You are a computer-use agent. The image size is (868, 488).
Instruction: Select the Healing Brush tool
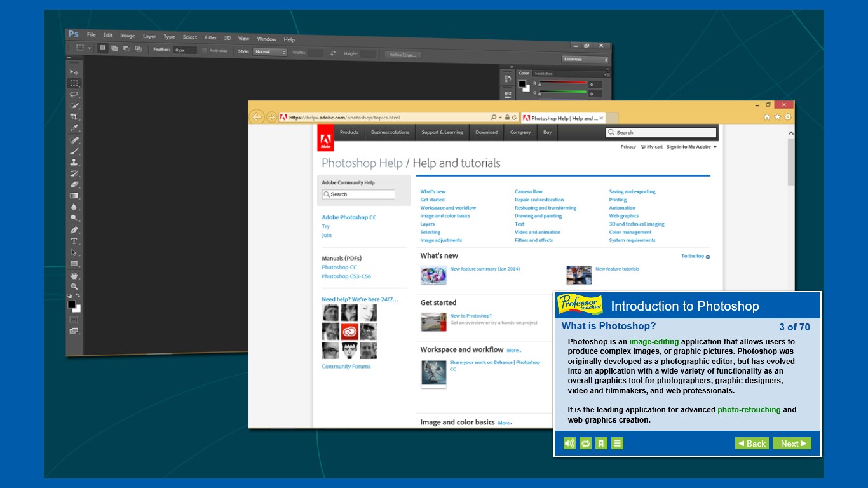[74, 140]
